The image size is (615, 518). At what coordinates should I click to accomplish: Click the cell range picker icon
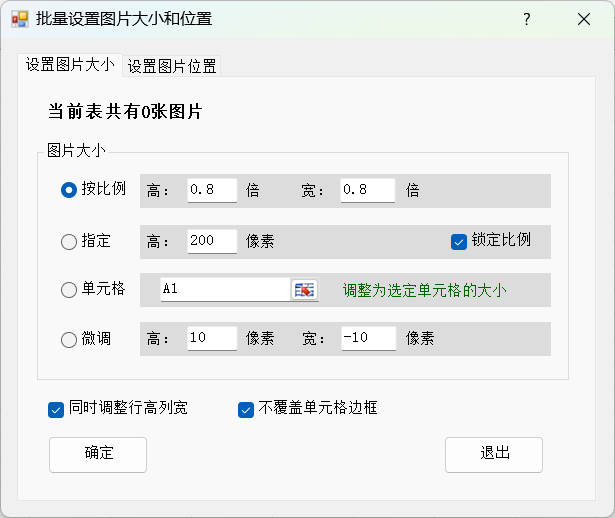pyautogui.click(x=304, y=290)
